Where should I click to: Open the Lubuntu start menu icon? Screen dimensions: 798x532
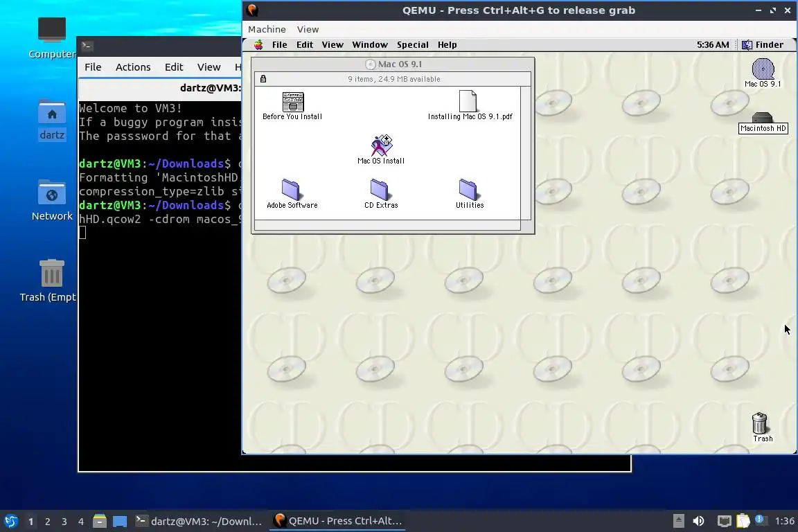click(10, 521)
